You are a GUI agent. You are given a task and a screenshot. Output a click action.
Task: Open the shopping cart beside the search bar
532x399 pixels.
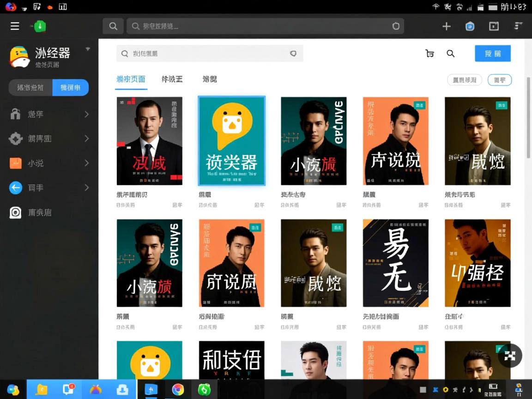[x=429, y=54]
